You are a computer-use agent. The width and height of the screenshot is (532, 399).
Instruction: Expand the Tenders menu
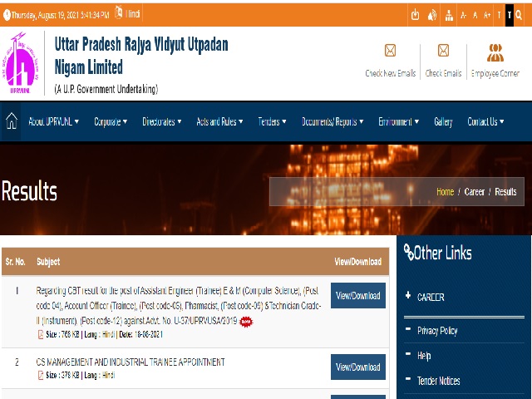[272, 121]
